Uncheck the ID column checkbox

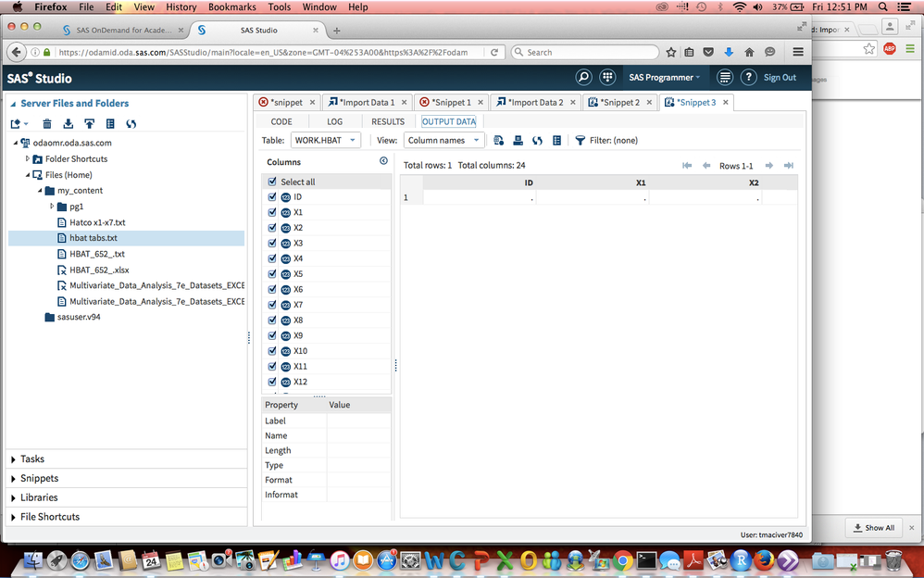click(x=272, y=197)
